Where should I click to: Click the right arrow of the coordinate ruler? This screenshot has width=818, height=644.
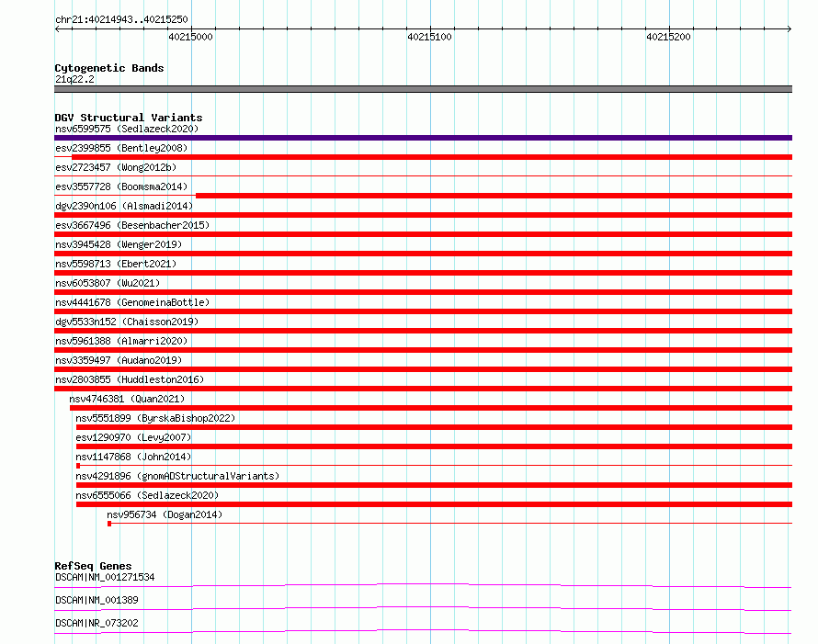790,28
